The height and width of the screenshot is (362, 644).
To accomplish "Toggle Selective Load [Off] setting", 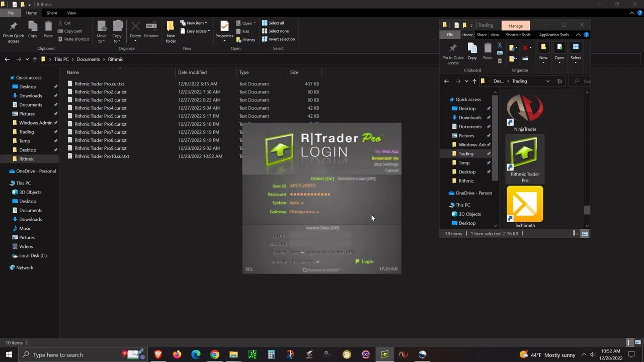I will point(356,178).
